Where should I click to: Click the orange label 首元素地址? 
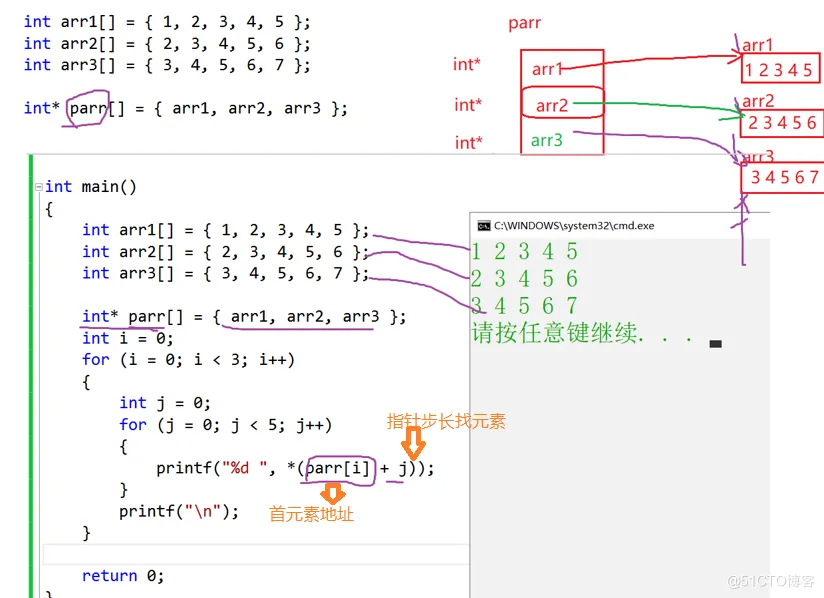(311, 514)
